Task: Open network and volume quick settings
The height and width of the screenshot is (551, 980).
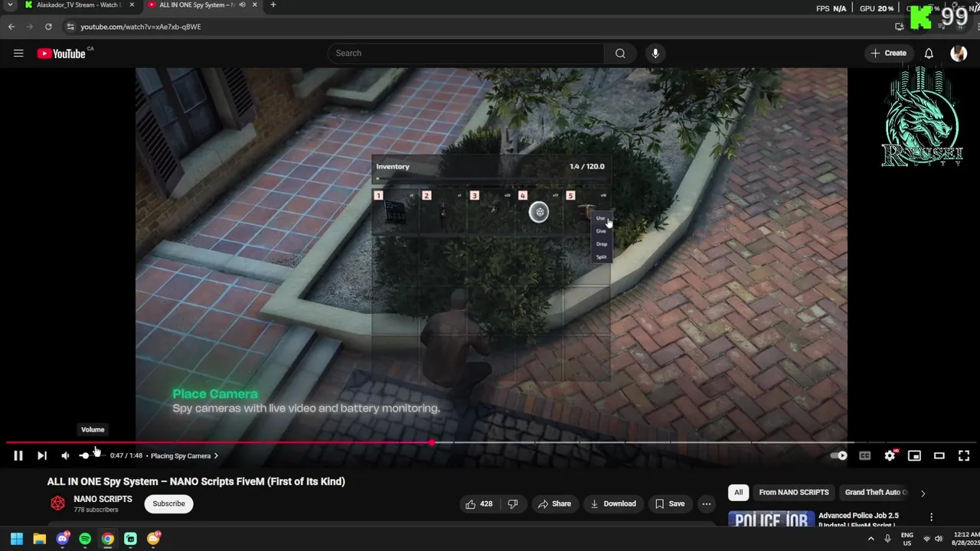Action: click(933, 539)
